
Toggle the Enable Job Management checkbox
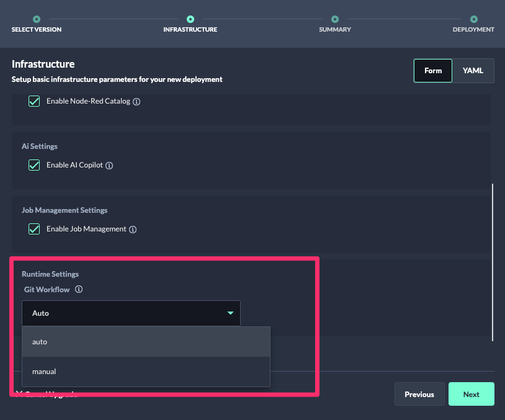pos(34,229)
